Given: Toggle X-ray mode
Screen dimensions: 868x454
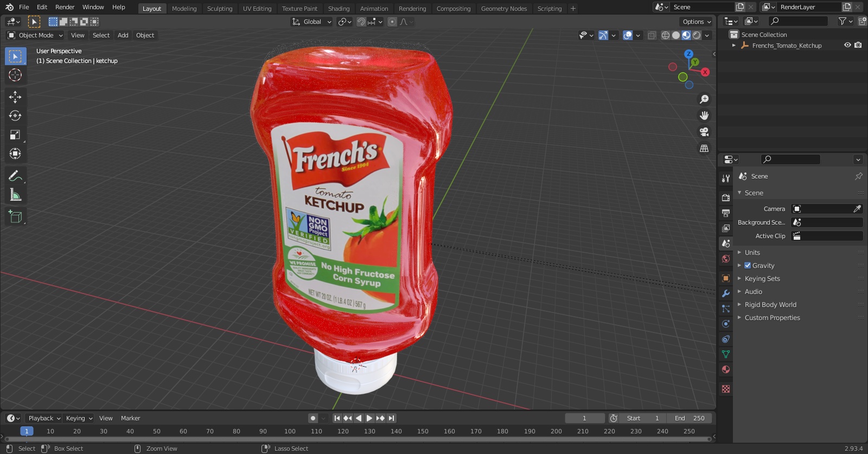Looking at the screenshot, I should click(x=652, y=35).
